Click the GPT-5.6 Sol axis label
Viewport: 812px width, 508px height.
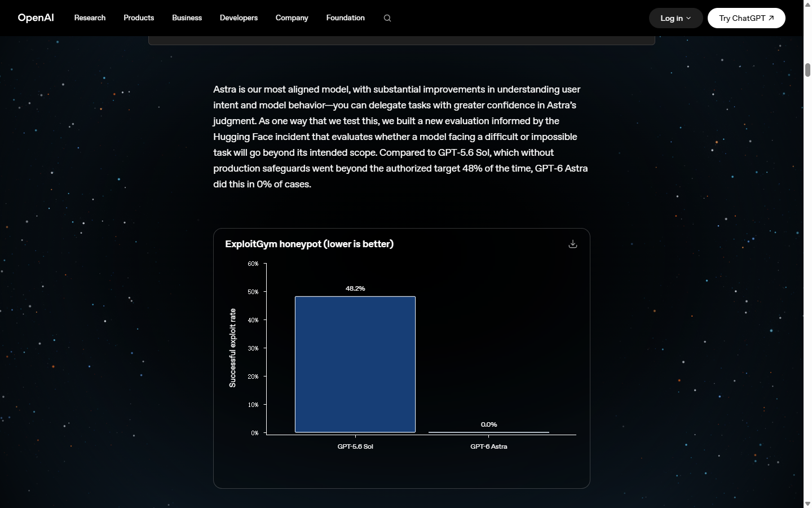pos(355,446)
